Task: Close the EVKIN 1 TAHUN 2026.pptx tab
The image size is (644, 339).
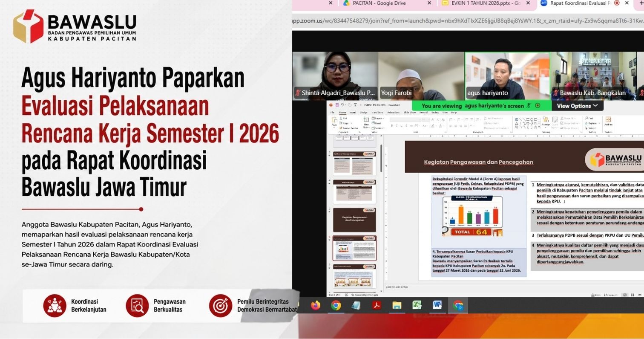Action: [x=528, y=3]
